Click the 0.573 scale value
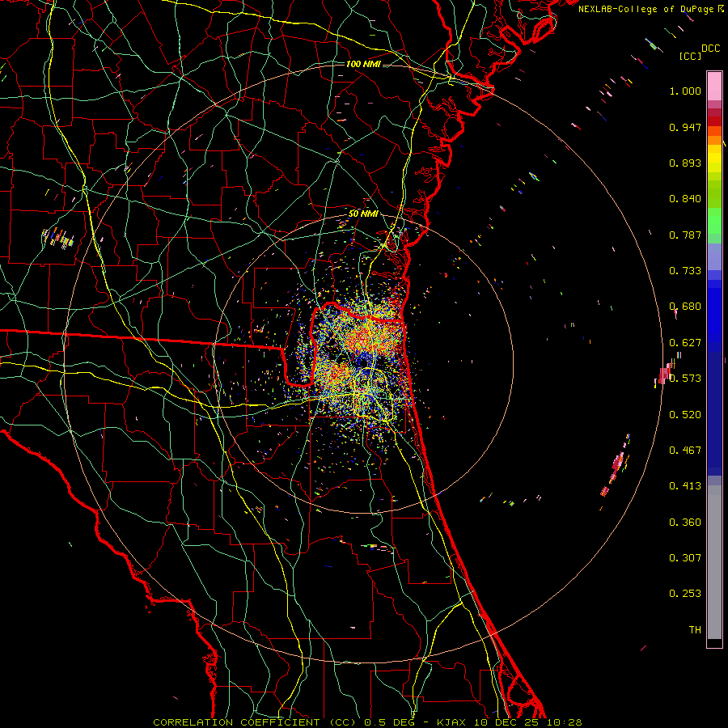Viewport: 728px width, 728px height. (685, 379)
